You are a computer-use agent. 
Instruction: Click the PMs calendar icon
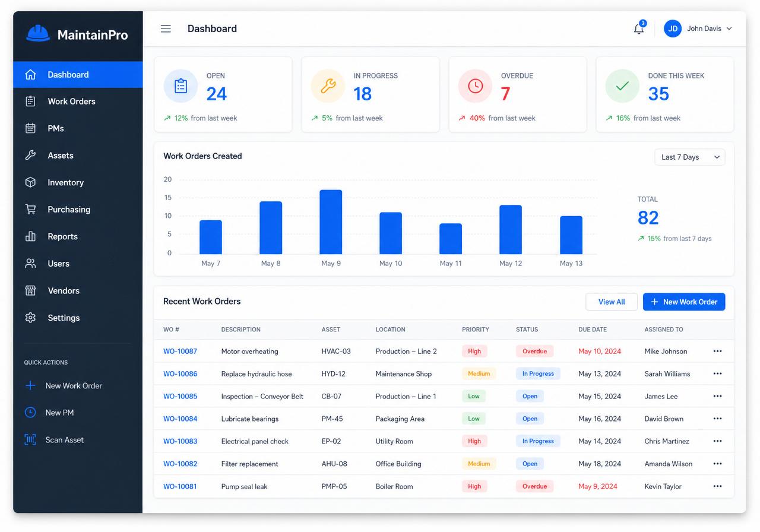[30, 128]
